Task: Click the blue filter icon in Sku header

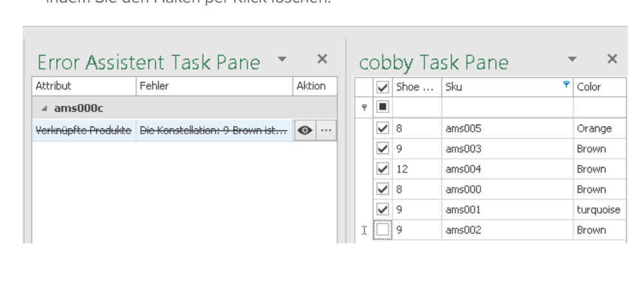Action: point(567,85)
